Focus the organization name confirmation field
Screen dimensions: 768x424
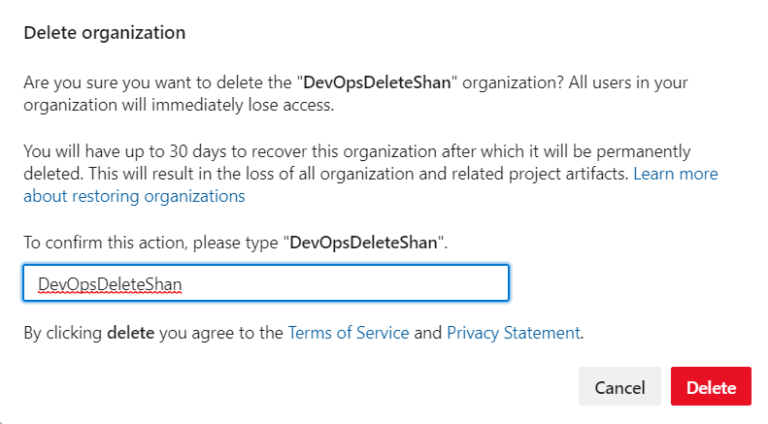(266, 283)
